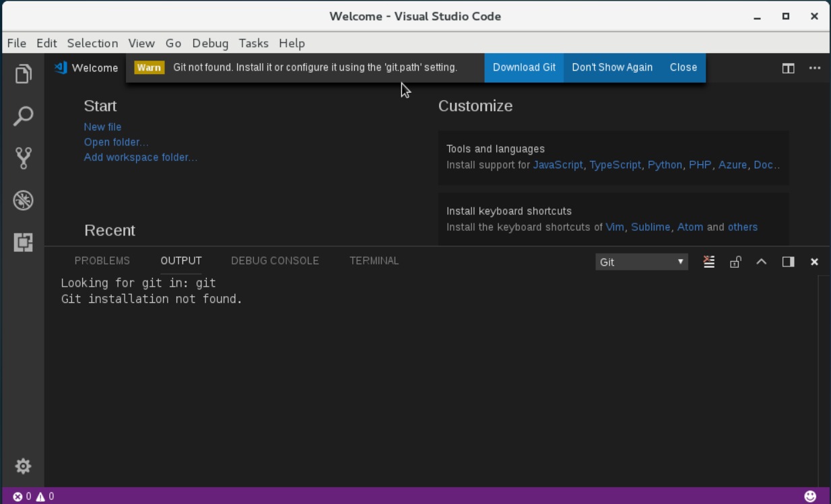Open the Tasks menu
This screenshot has width=831, height=504.
click(x=253, y=43)
